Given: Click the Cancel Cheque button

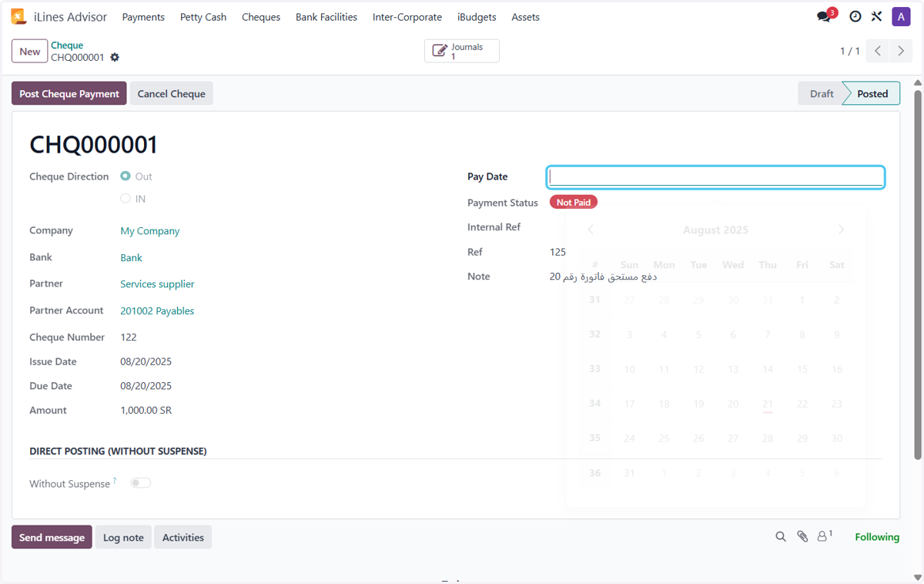Looking at the screenshot, I should pos(172,94).
